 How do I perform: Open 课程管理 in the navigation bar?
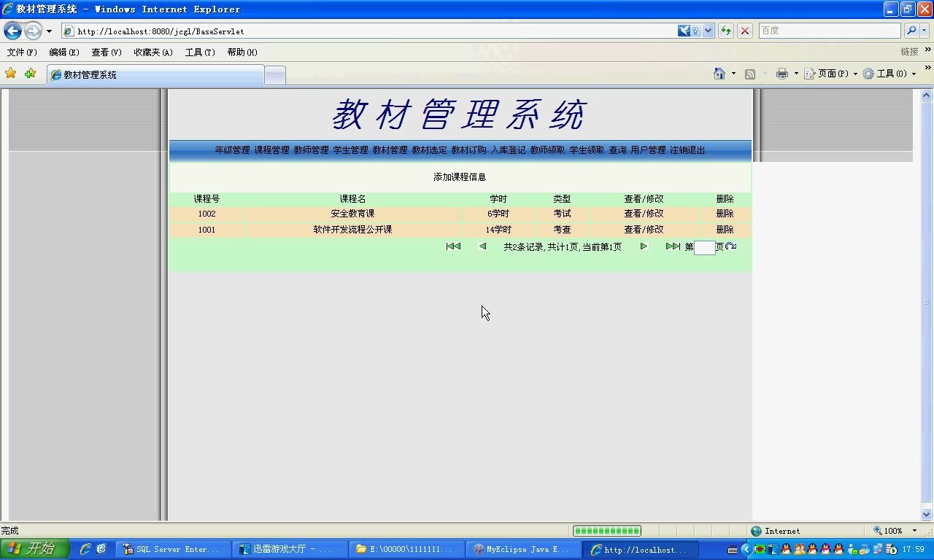pos(271,150)
